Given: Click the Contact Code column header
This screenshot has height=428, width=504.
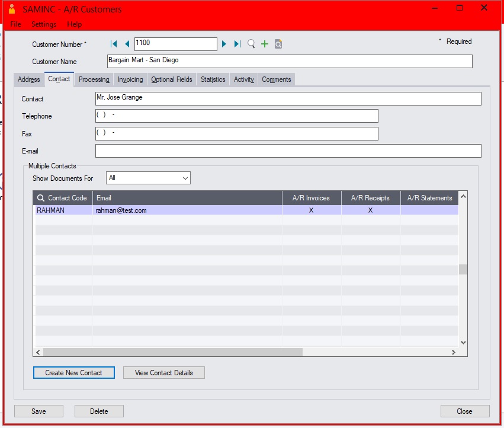Looking at the screenshot, I should (63, 198).
